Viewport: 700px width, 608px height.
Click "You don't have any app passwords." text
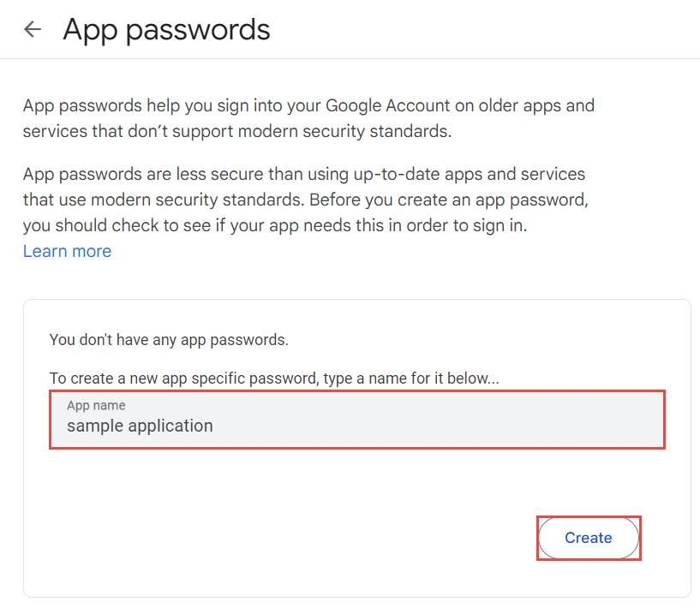point(169,339)
